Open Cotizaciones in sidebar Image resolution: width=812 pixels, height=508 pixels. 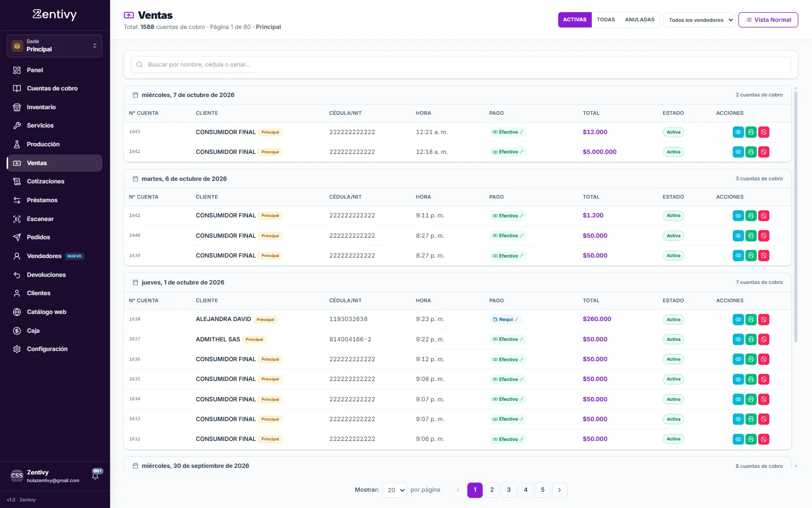point(54,181)
